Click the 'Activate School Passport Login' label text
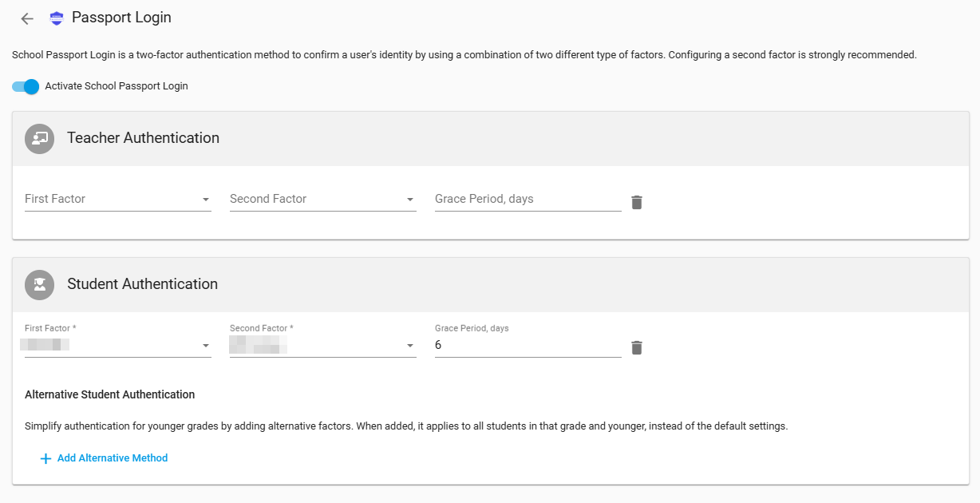 click(117, 86)
